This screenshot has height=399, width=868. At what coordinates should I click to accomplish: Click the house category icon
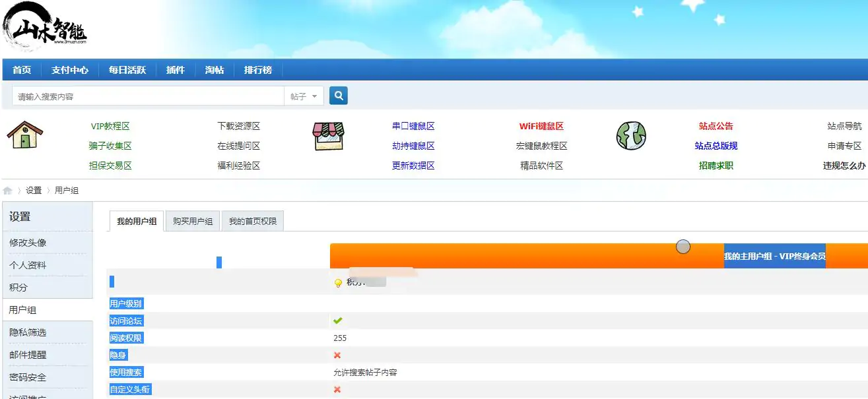[x=25, y=135]
